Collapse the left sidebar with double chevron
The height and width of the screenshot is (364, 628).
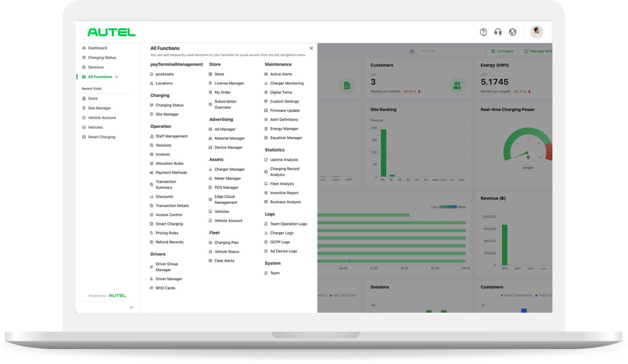click(131, 307)
